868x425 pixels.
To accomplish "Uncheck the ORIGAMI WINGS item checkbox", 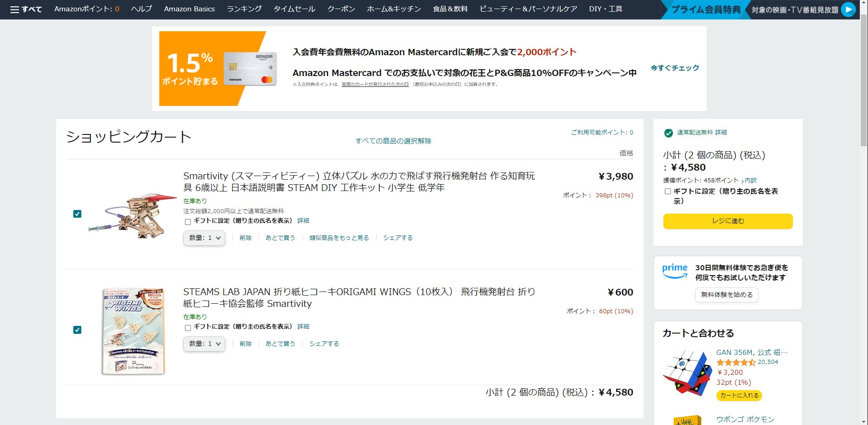I will [77, 329].
